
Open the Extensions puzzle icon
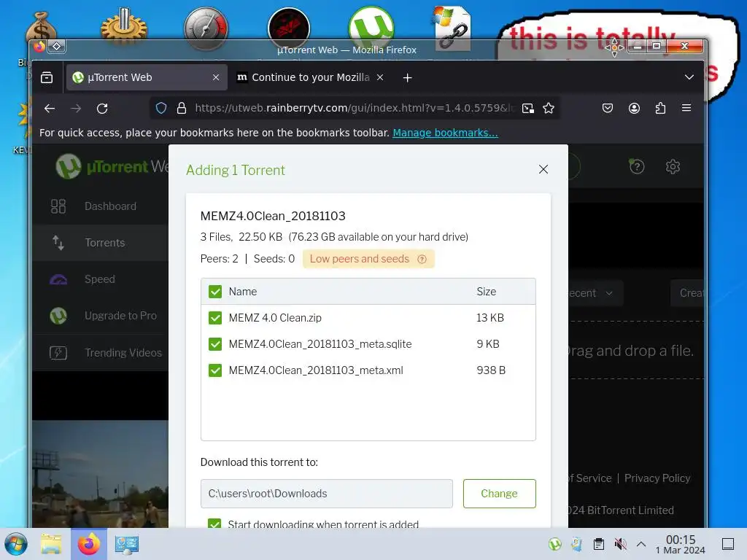tap(660, 108)
